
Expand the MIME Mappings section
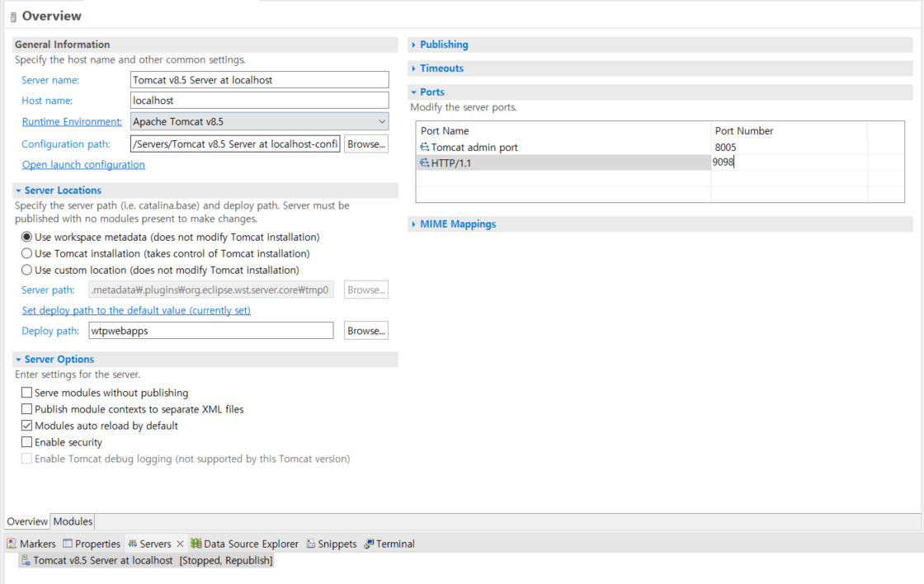click(413, 224)
